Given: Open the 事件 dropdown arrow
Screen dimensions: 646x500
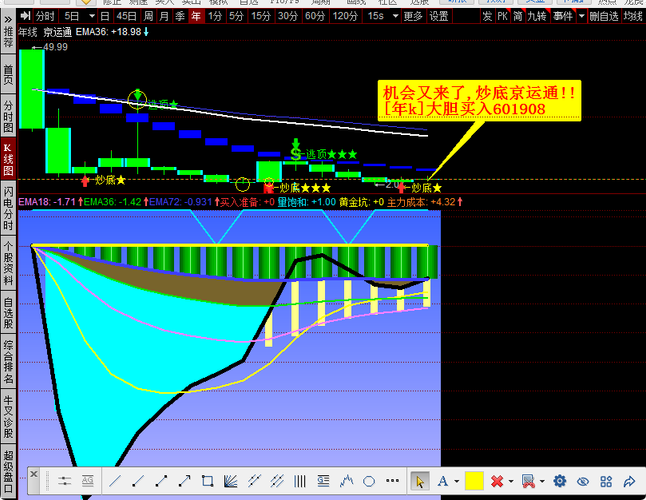Looking at the screenshot, I should pyautogui.click(x=582, y=16).
